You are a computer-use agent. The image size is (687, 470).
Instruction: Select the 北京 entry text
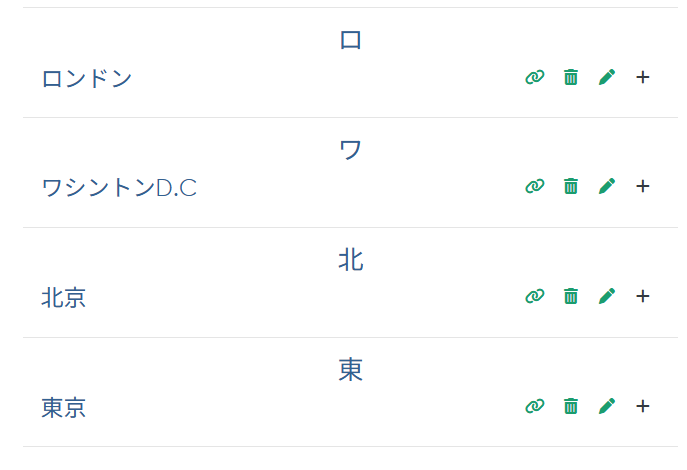(64, 297)
